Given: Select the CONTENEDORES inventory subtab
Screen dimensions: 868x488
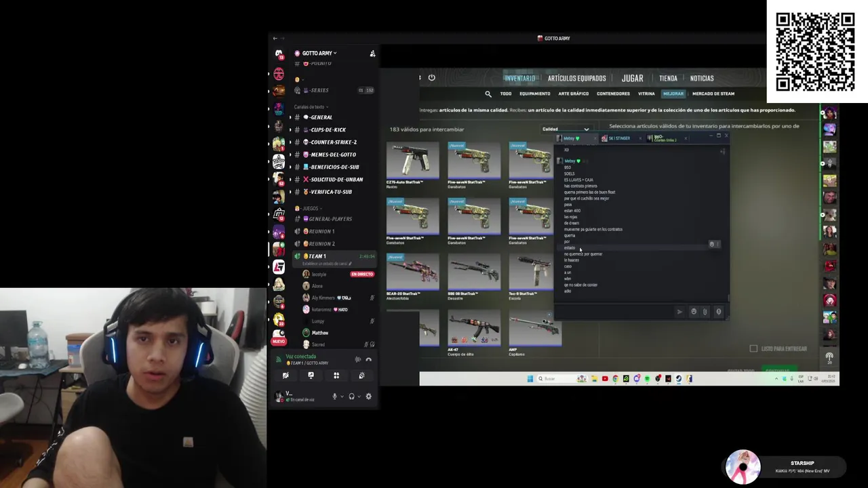Looking at the screenshot, I should [x=613, y=94].
